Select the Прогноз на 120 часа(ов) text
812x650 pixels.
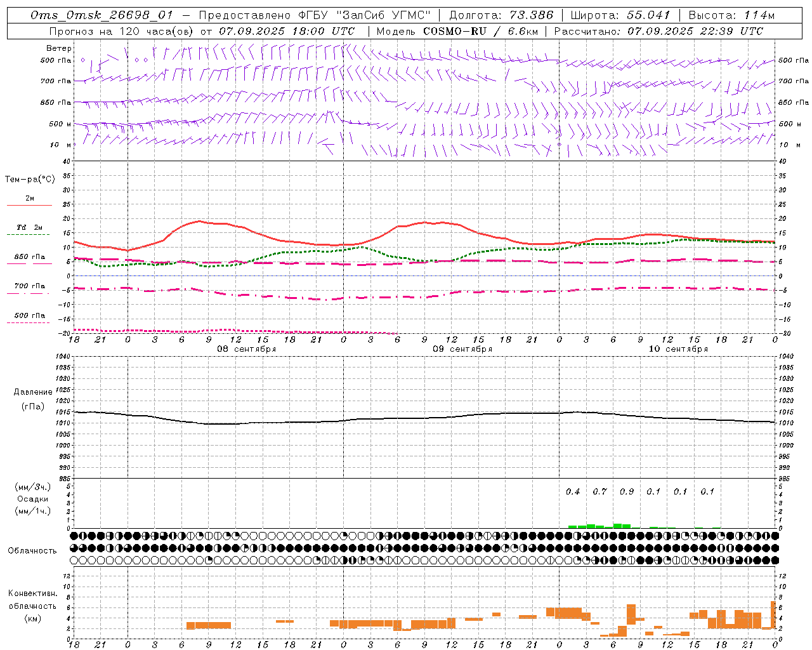pyautogui.click(x=122, y=31)
